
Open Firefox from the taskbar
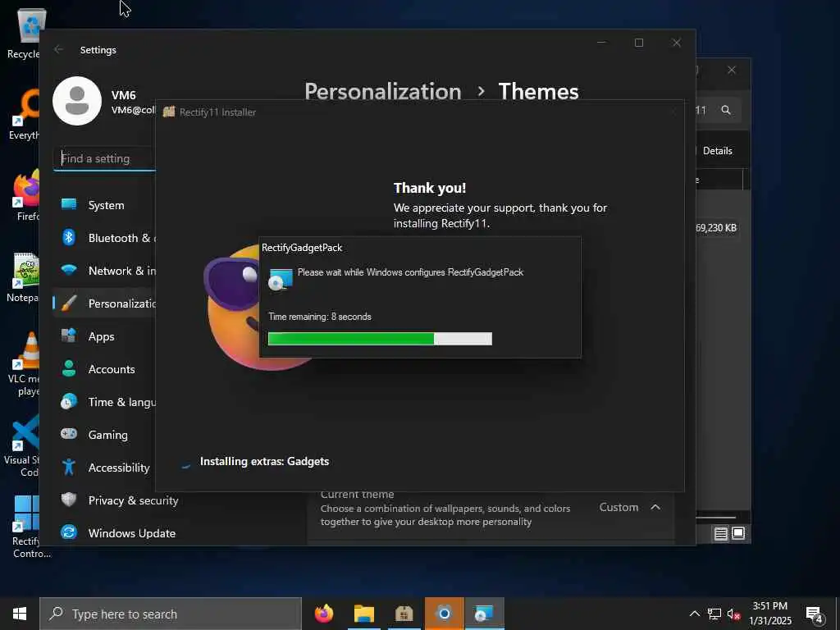tap(323, 614)
